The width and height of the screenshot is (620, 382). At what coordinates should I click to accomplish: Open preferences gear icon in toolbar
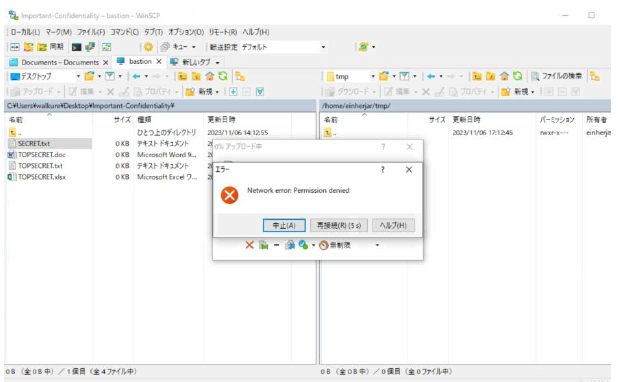pos(148,47)
